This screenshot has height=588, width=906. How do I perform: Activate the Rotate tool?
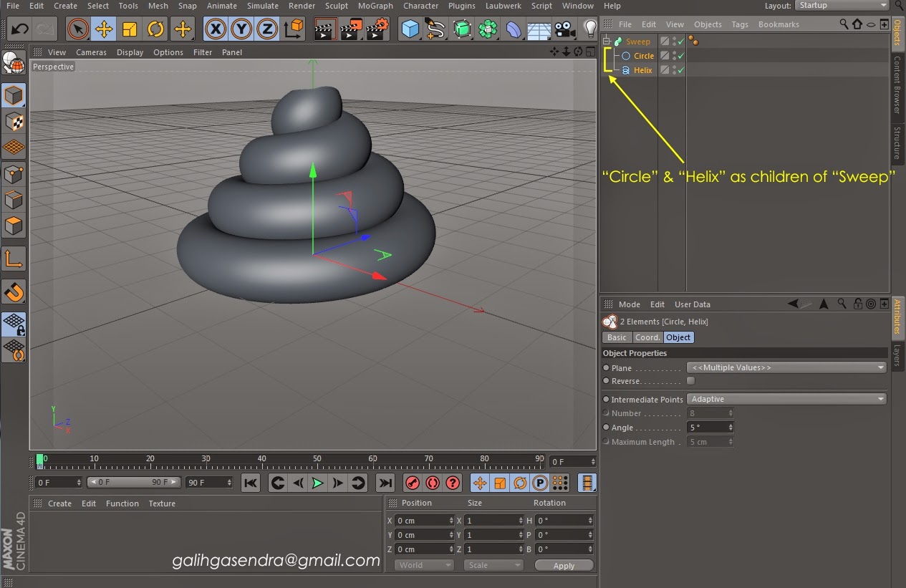156,29
